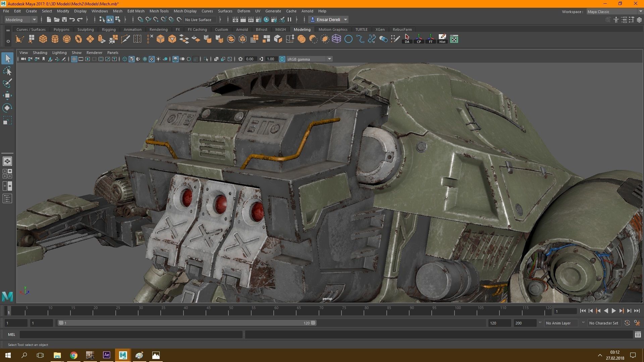Go to end of playback range
Image resolution: width=644 pixels, height=362 pixels.
coord(637,311)
